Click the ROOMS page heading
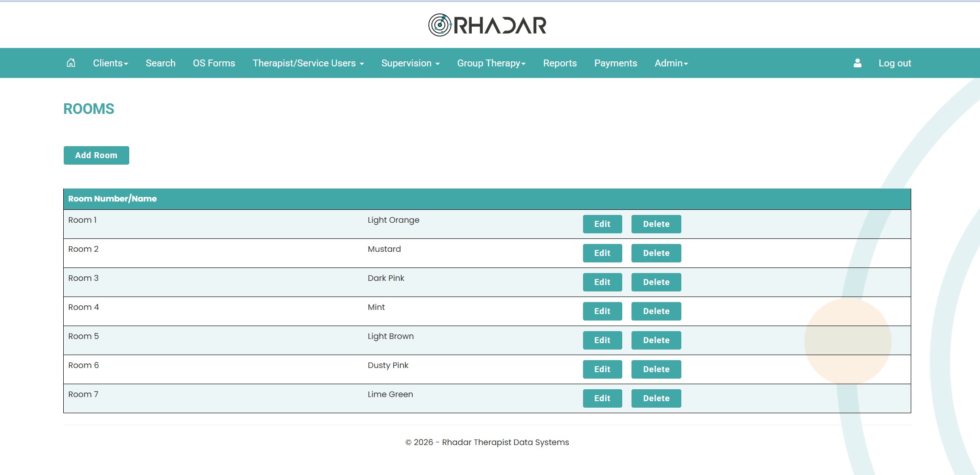This screenshot has height=475, width=980. click(x=89, y=109)
